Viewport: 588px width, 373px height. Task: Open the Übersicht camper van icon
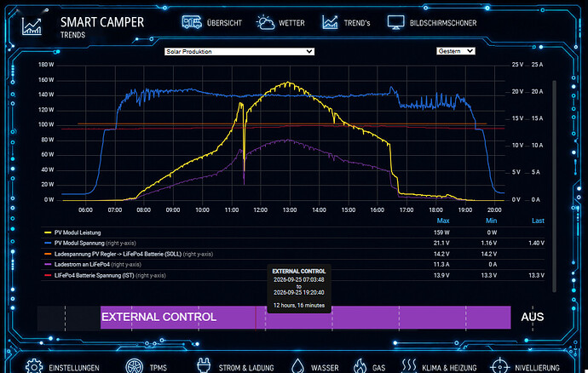pyautogui.click(x=192, y=22)
